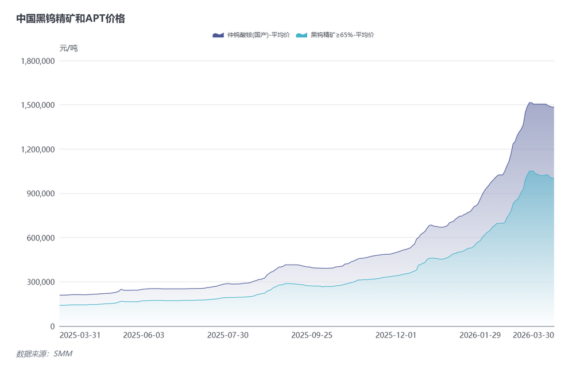Viewport: 588px width, 369px height.
Task: Click the 数据来源：SMM source text
Action: pyautogui.click(x=44, y=354)
